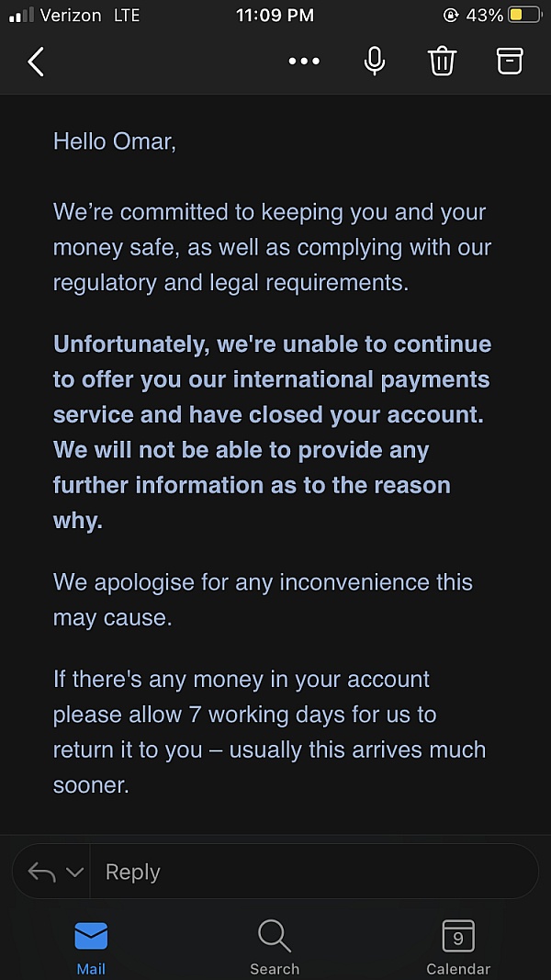The width and height of the screenshot is (551, 980).
Task: Open the Search tab
Action: 275,948
